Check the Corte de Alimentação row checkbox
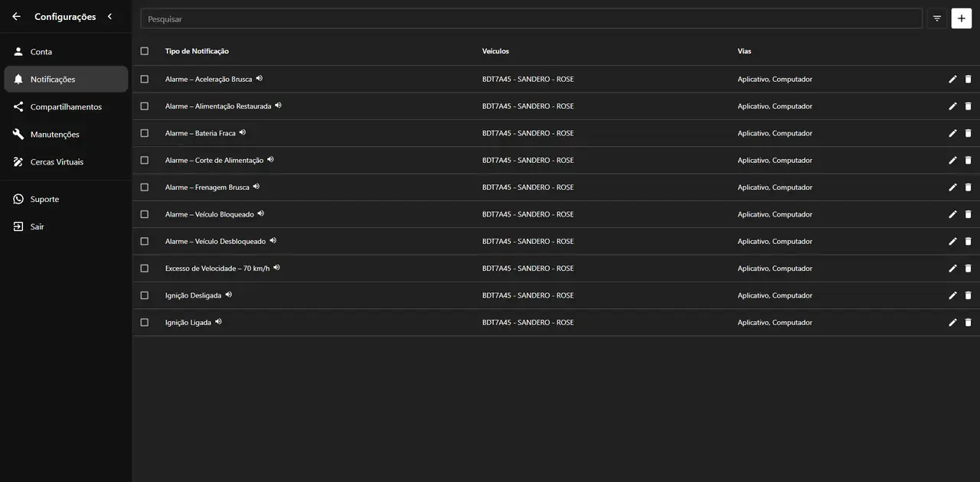The height and width of the screenshot is (482, 980). pyautogui.click(x=145, y=161)
